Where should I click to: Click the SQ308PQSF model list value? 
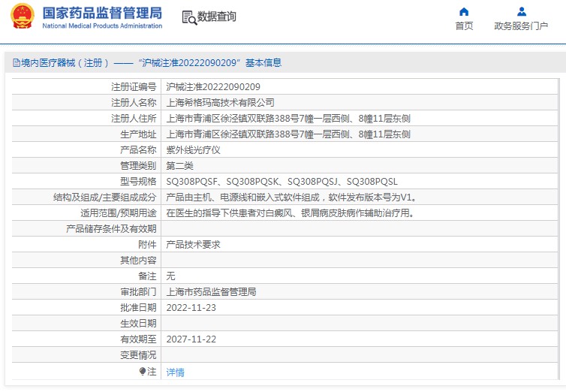281,182
